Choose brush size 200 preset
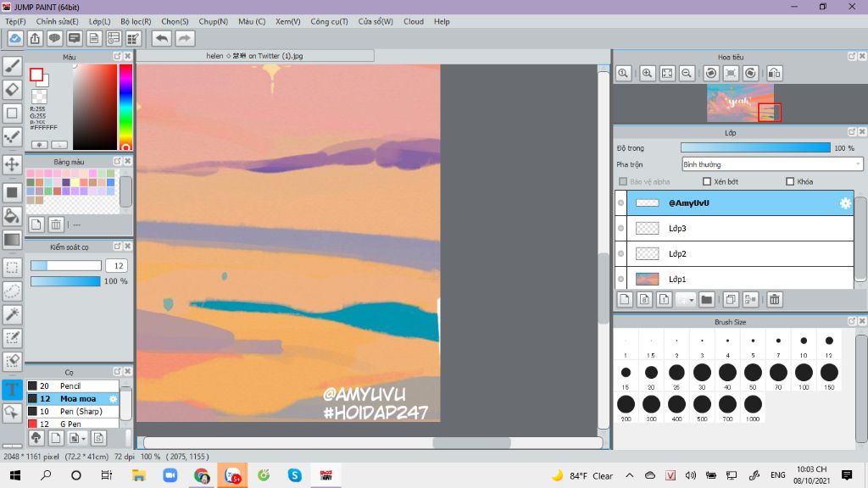Screen dimensions: 868x488 [x=626, y=408]
